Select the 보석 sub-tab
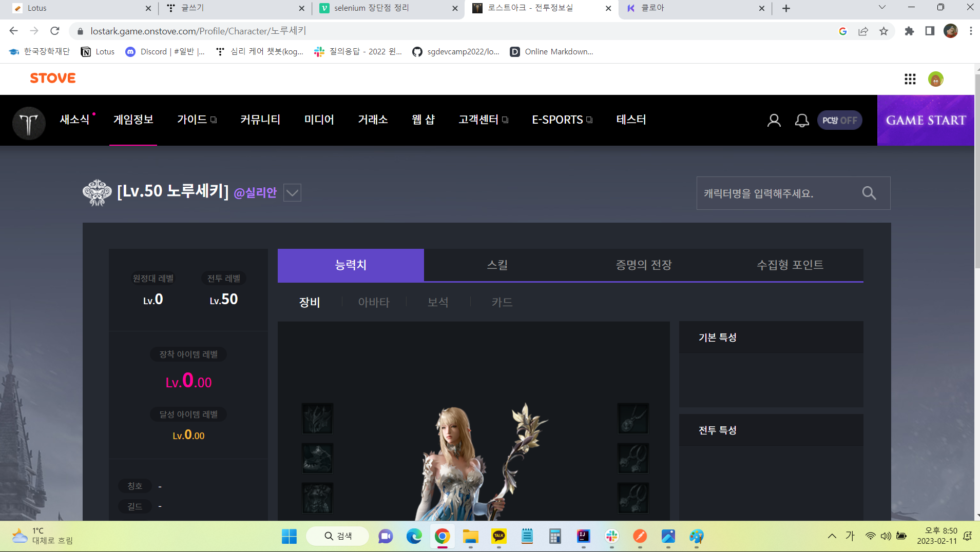Screen dimensions: 980x552 438,302
